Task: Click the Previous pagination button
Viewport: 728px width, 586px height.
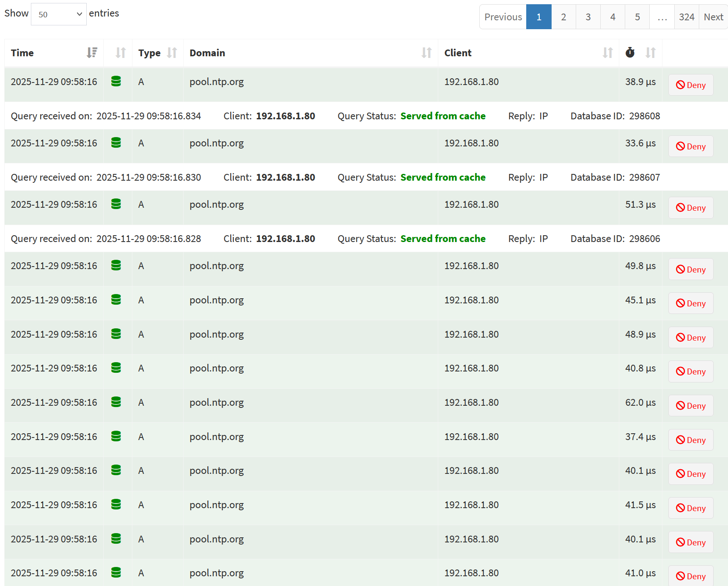Action: 503,17
